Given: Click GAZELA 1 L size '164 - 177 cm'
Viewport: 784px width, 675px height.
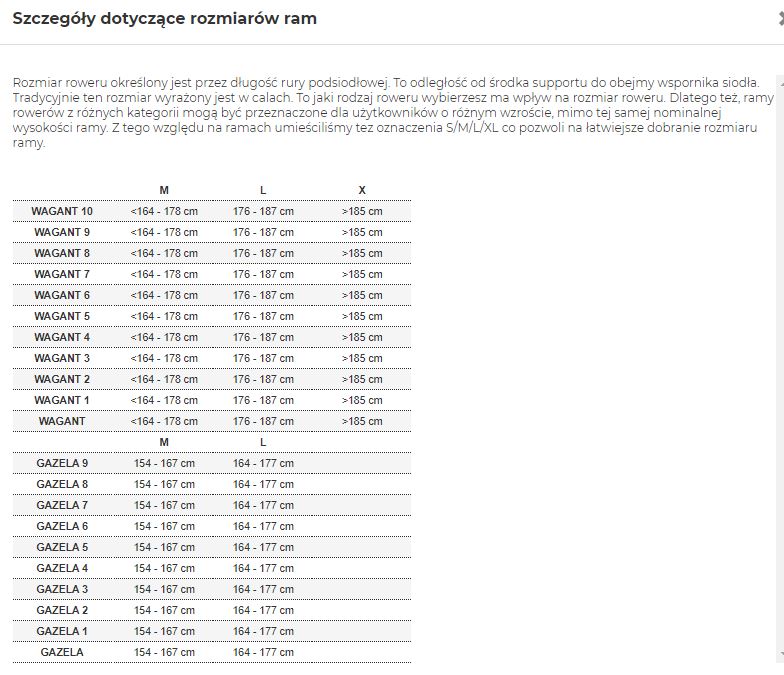Looking at the screenshot, I should pos(263,632).
